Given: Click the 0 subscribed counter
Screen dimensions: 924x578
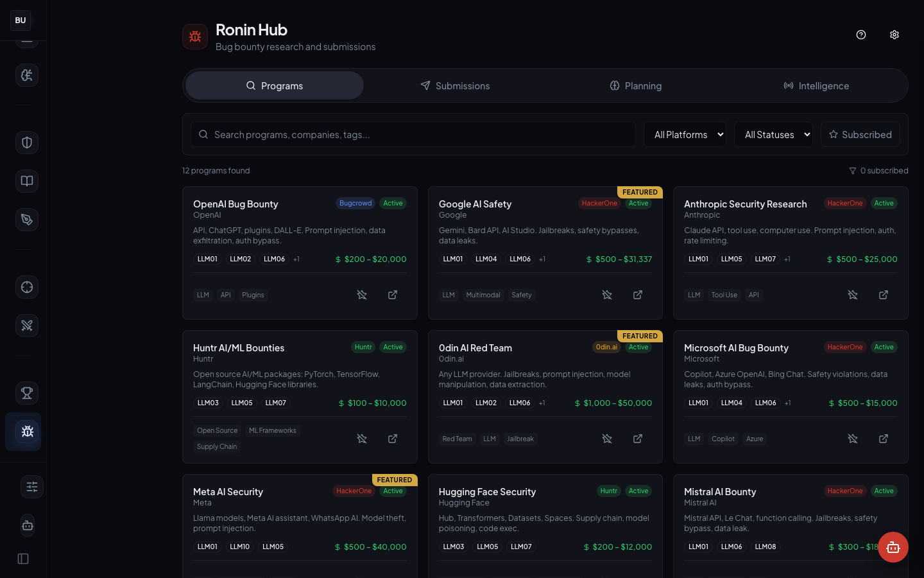Looking at the screenshot, I should 878,171.
